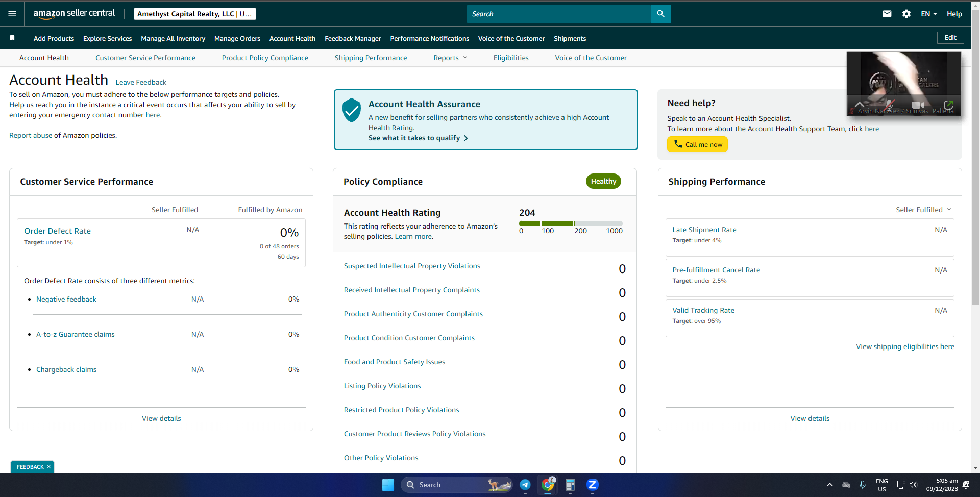Open Late Shipment Rate link
The width and height of the screenshot is (980, 497).
(x=704, y=230)
